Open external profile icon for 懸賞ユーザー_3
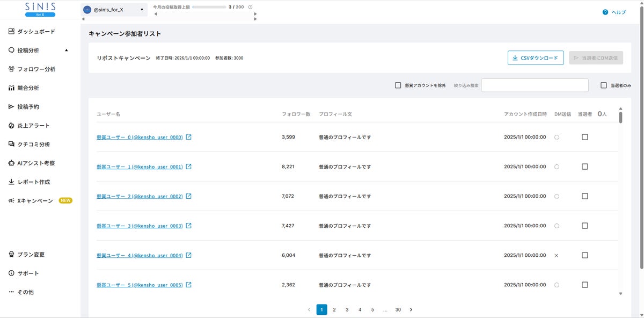The image size is (644, 318). click(188, 226)
